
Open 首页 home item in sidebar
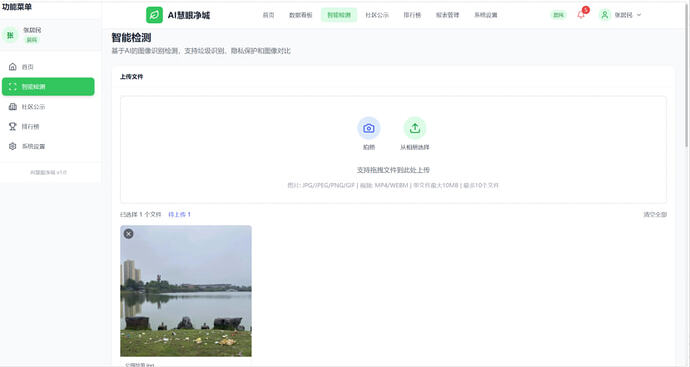[x=48, y=67]
